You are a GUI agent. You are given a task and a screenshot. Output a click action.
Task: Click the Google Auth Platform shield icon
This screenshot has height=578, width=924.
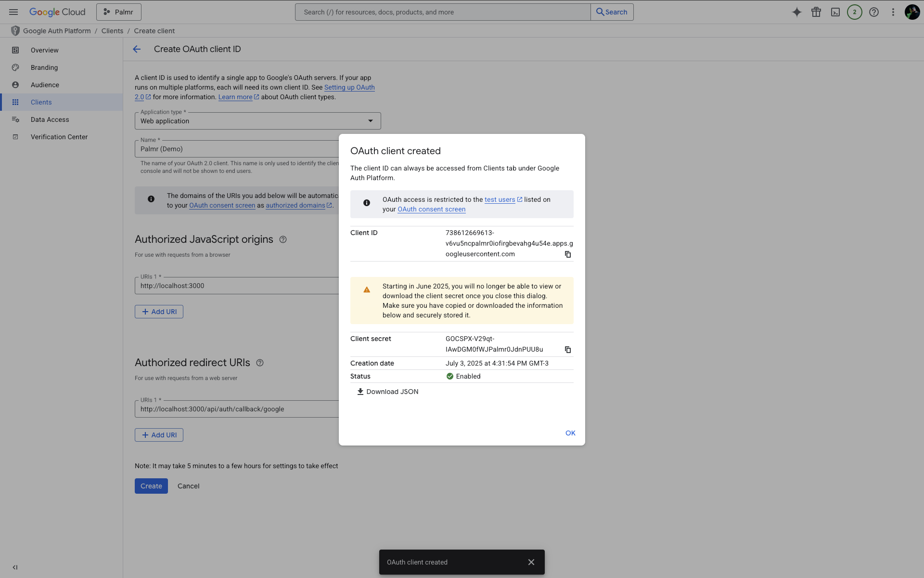click(15, 31)
